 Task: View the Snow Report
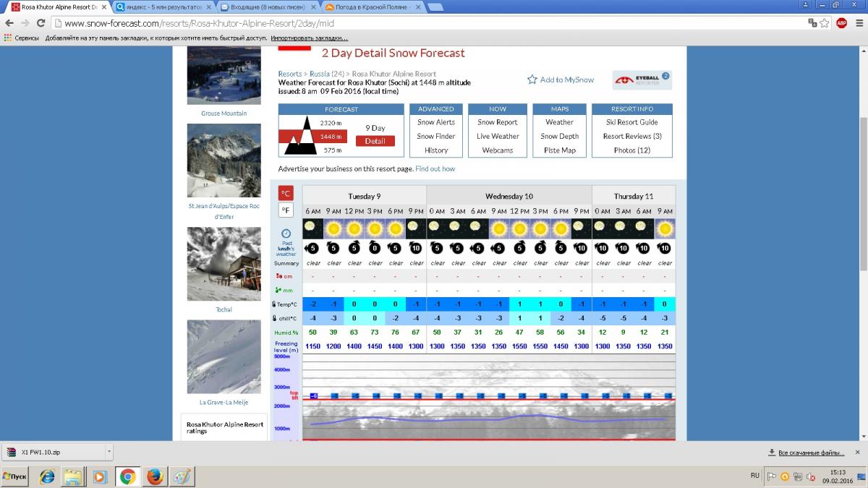pyautogui.click(x=498, y=122)
